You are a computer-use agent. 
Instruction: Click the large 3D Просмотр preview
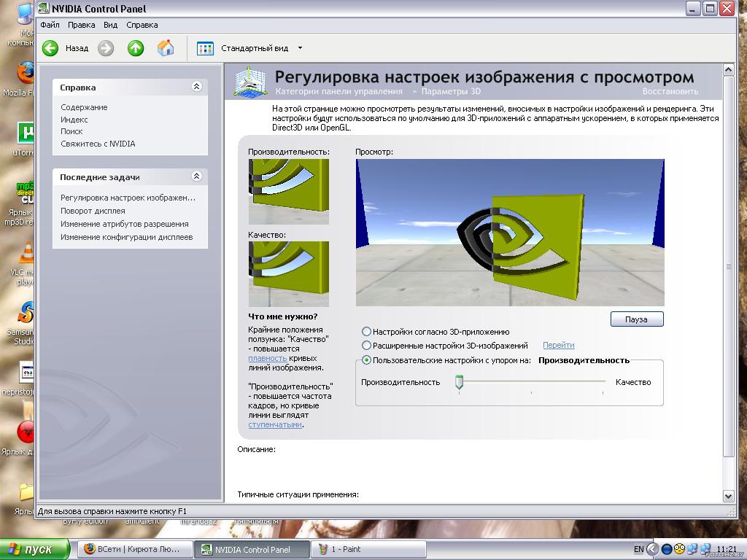[x=510, y=233]
